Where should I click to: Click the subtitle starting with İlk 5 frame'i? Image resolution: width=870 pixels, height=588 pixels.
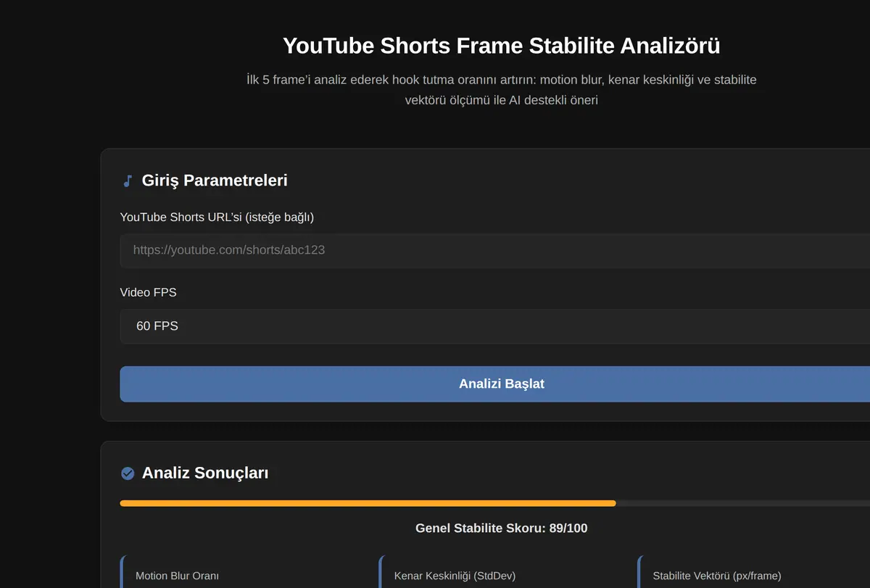(502, 90)
